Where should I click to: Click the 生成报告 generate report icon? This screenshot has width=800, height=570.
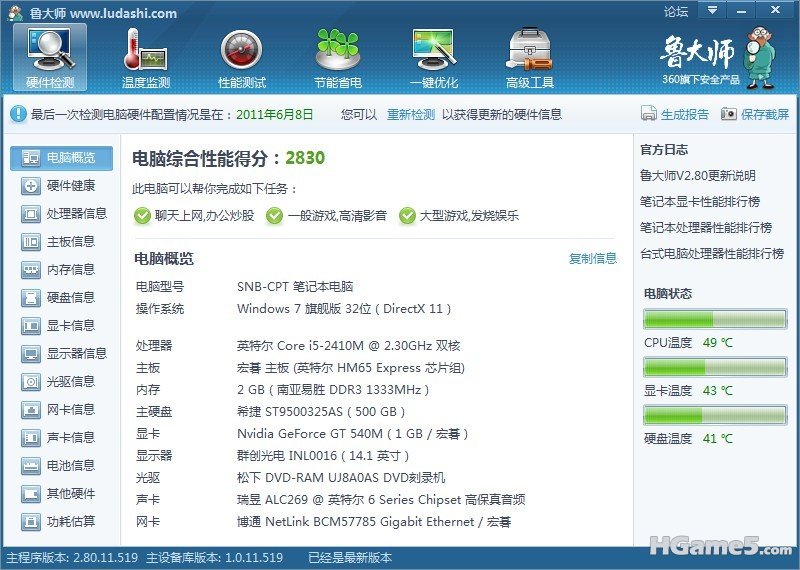(x=650, y=115)
